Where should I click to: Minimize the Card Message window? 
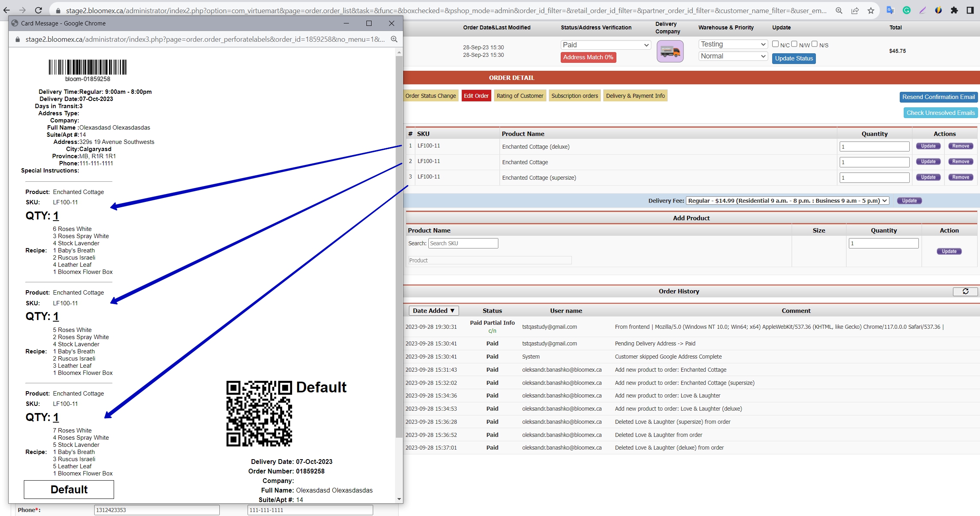346,23
